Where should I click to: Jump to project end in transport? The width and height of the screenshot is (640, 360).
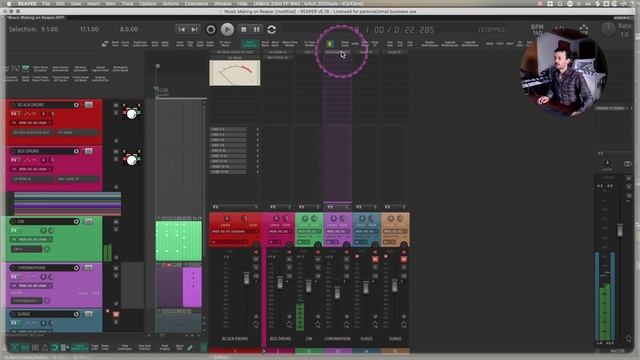[195, 29]
